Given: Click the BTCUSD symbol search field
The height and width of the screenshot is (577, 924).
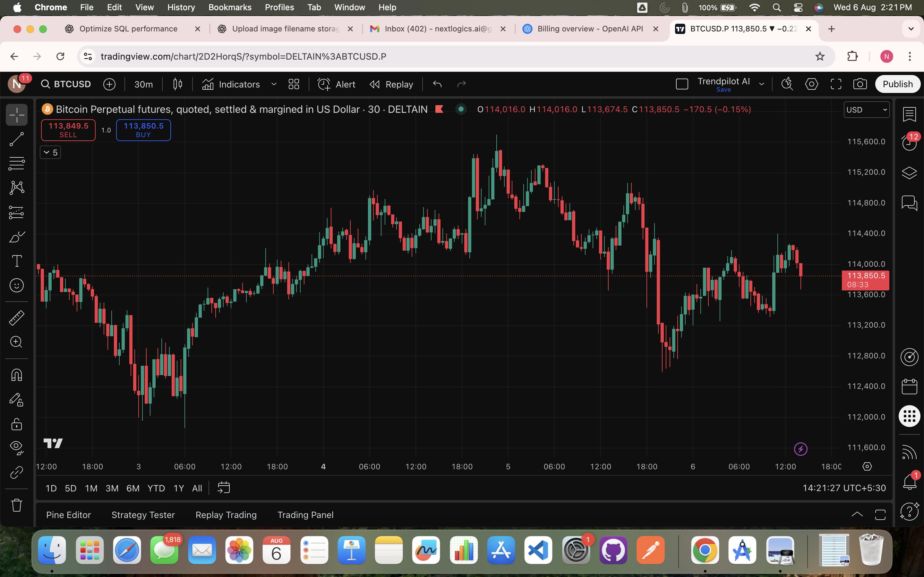Looking at the screenshot, I should 67,84.
